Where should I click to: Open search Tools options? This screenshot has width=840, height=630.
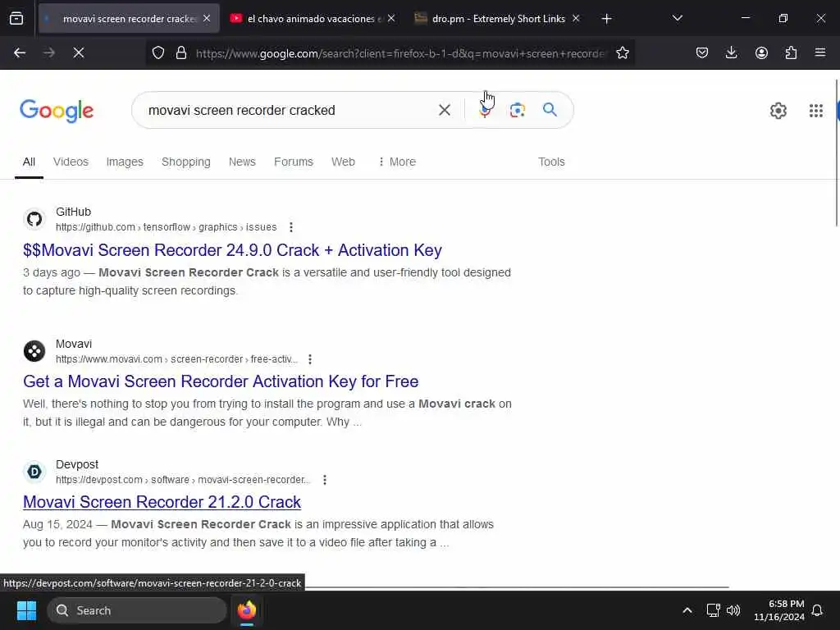(x=551, y=162)
